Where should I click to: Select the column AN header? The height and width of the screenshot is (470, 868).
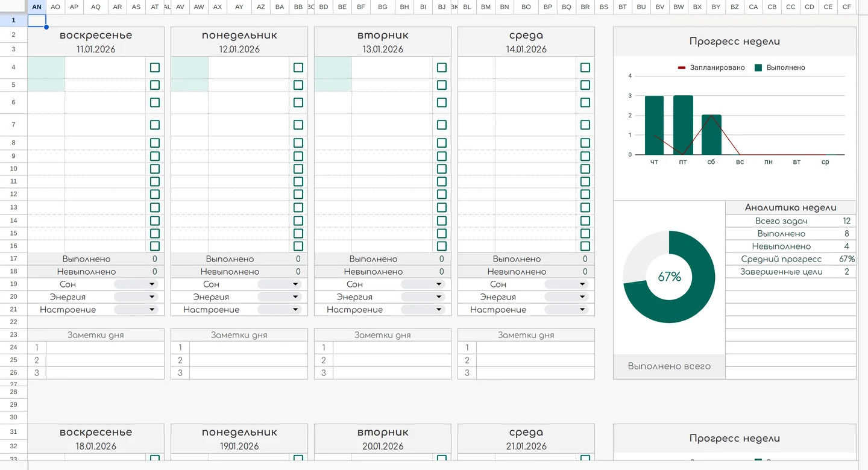37,7
